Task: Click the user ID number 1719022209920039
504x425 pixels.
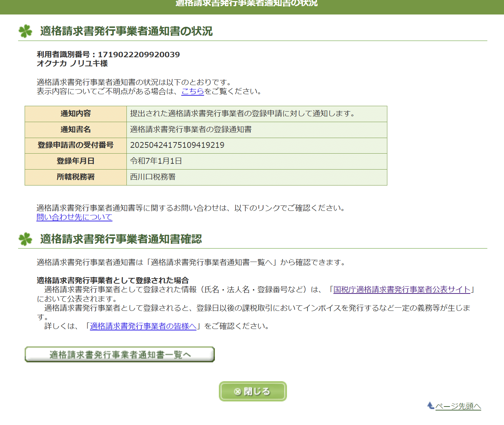Action: click(x=139, y=55)
